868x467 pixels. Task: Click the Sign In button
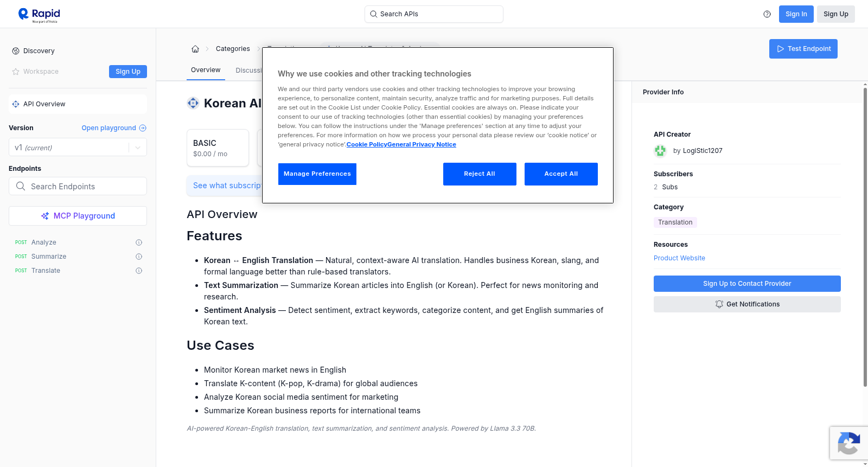[796, 14]
